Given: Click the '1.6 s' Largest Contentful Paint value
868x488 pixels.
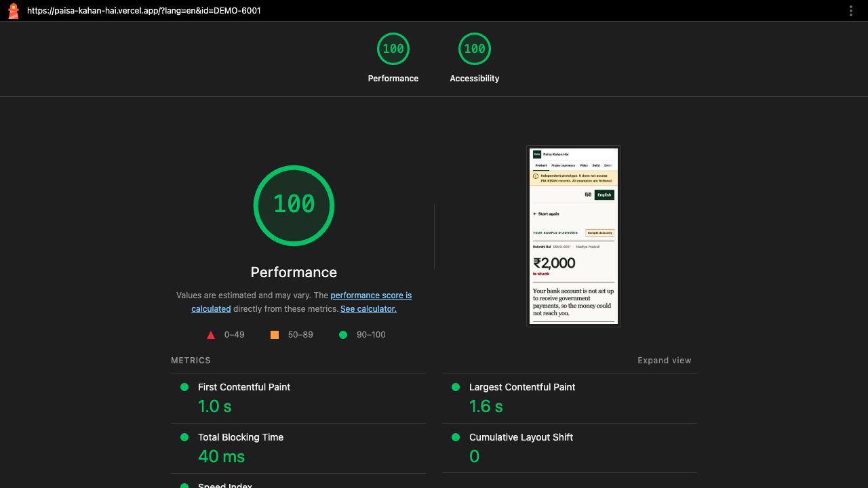Looking at the screenshot, I should (x=486, y=407).
